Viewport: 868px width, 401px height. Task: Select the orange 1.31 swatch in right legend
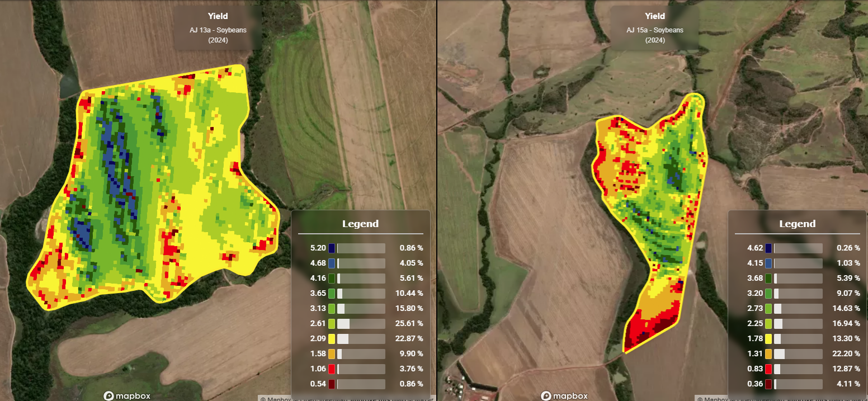[x=768, y=354]
